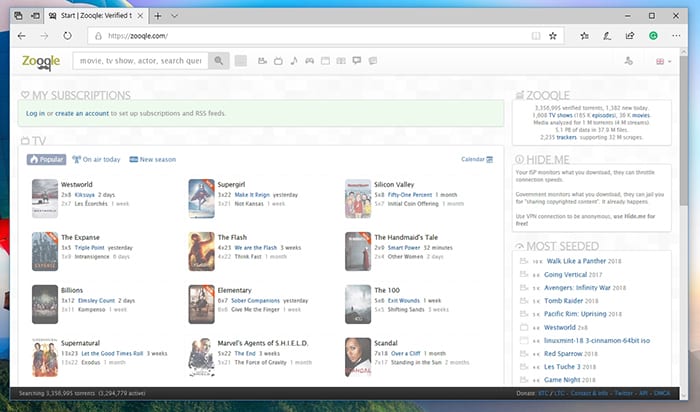Open the Calendar link
Screen dimensions: 700x412
477,159
